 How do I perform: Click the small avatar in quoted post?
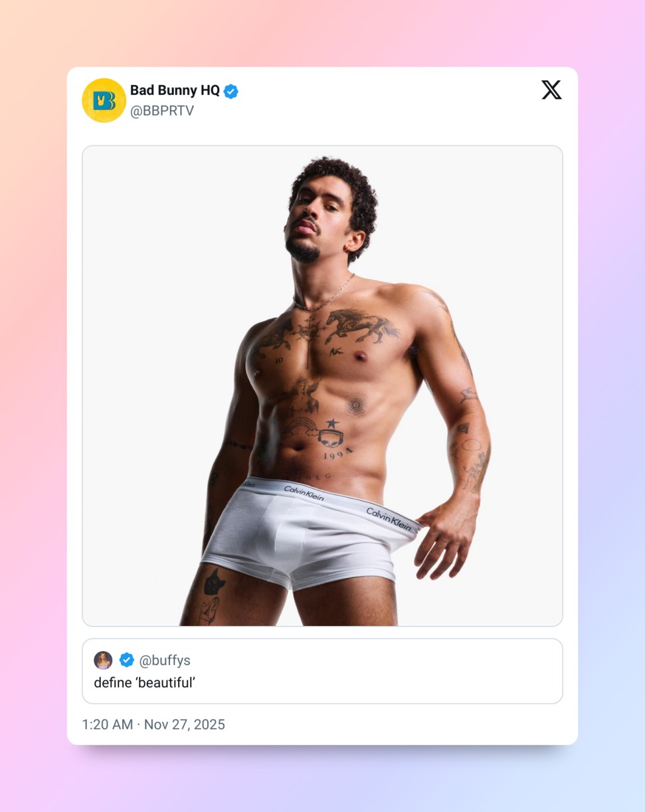click(x=103, y=660)
